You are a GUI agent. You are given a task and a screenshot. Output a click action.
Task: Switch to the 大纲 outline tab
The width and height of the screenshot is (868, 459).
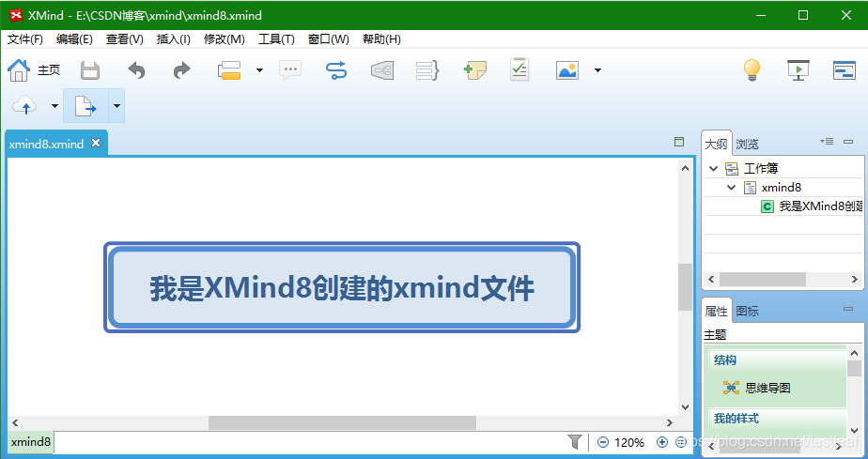[x=716, y=144]
